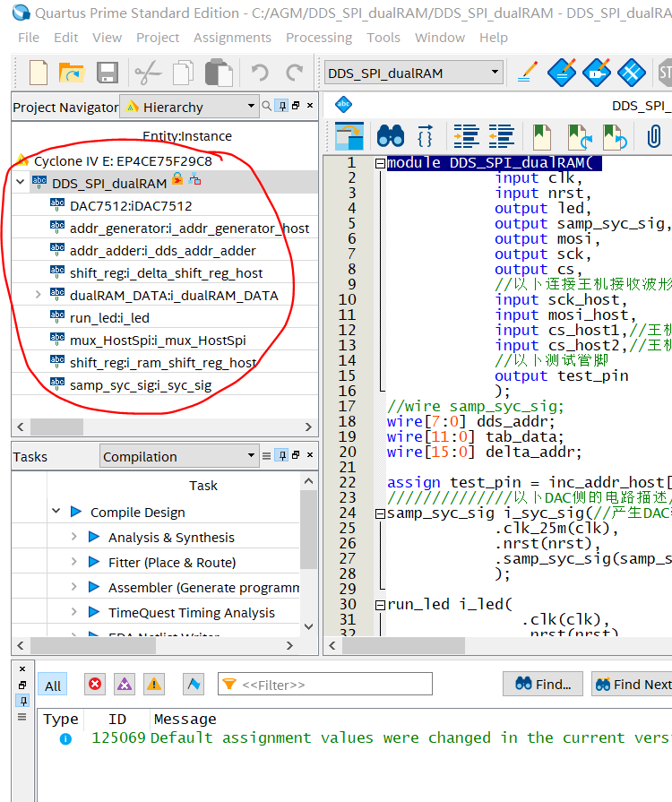Click the message Filter input field
The height and width of the screenshot is (802, 672).
[325, 685]
